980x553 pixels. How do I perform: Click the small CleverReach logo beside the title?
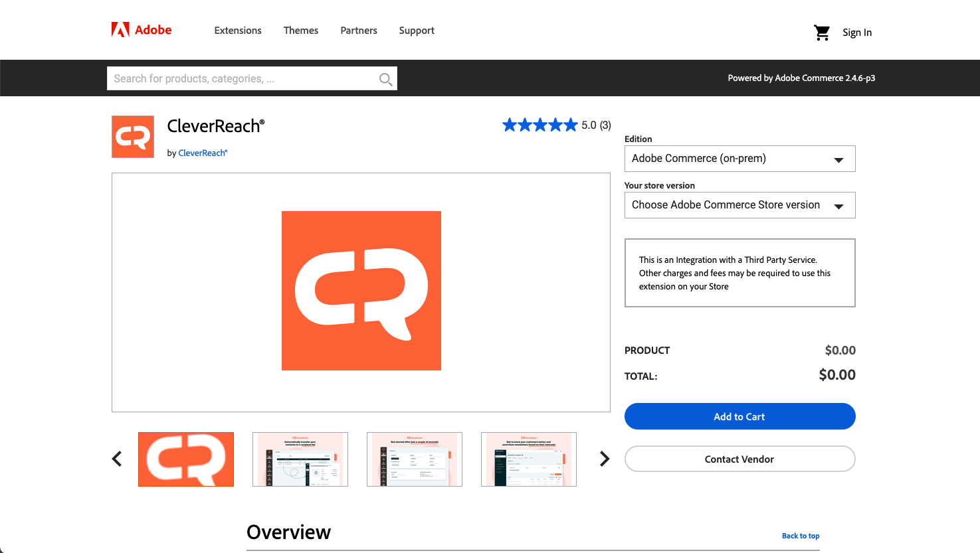click(133, 137)
